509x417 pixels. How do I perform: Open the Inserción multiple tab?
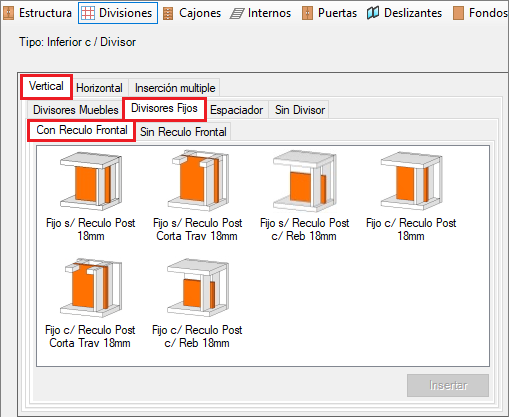click(x=175, y=88)
